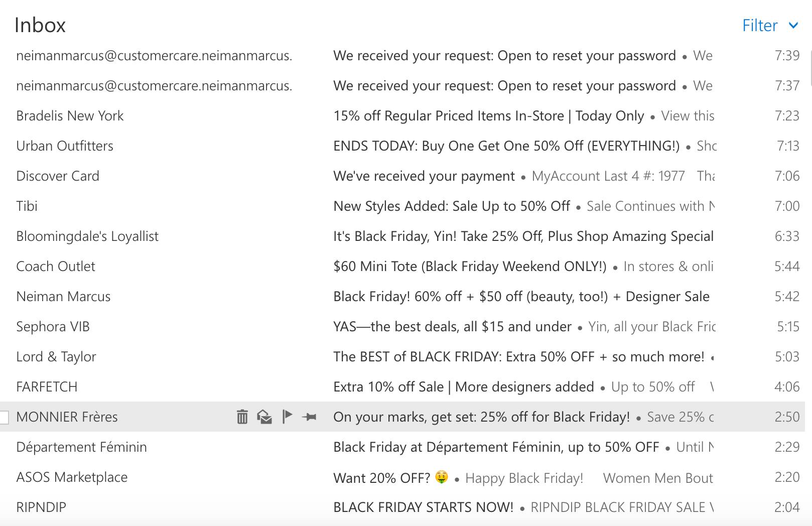Open the Département Féminin Black Friday email
Image resolution: width=812 pixels, height=526 pixels.
point(496,447)
